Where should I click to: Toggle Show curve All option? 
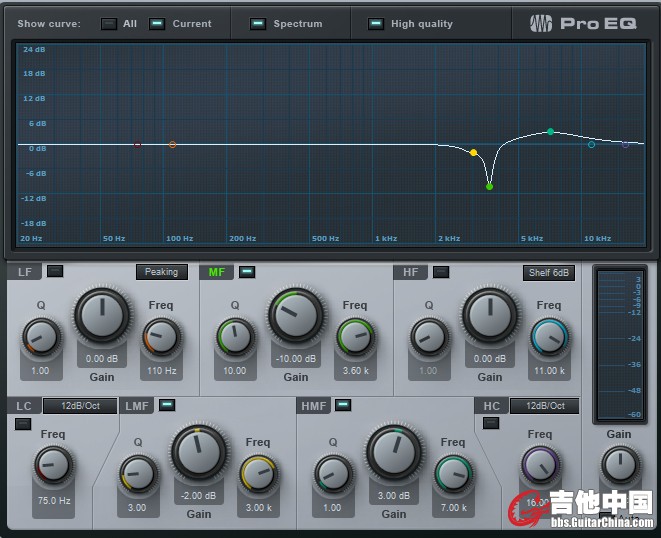click(x=109, y=24)
